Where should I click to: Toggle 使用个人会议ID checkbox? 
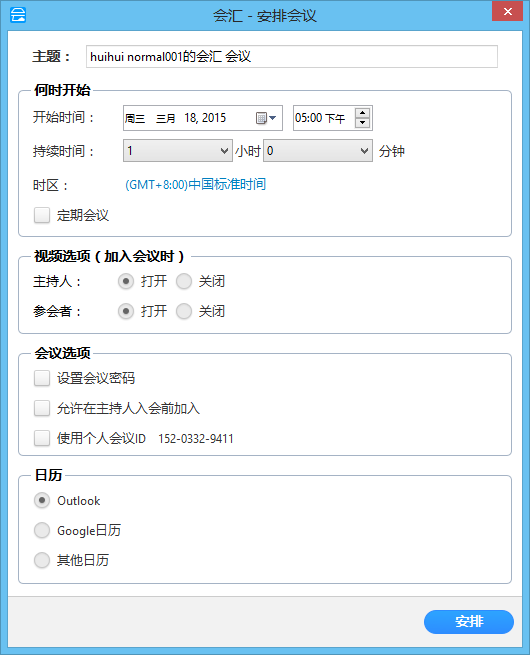(x=42, y=438)
